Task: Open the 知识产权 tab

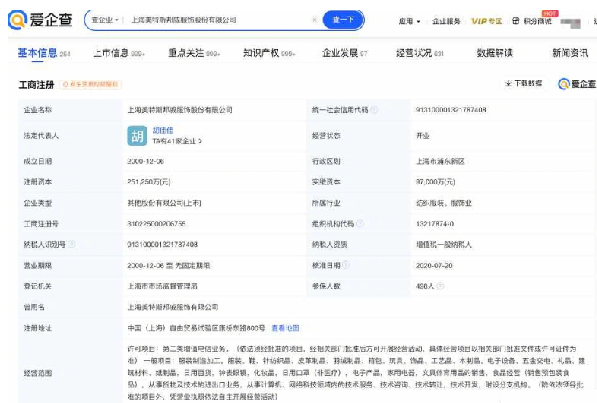Action: click(x=269, y=53)
